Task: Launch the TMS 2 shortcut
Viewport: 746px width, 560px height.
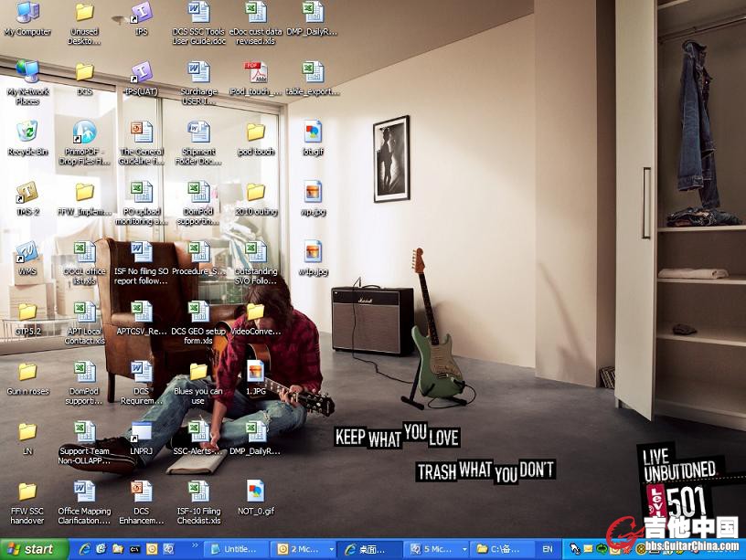Action: (27, 192)
